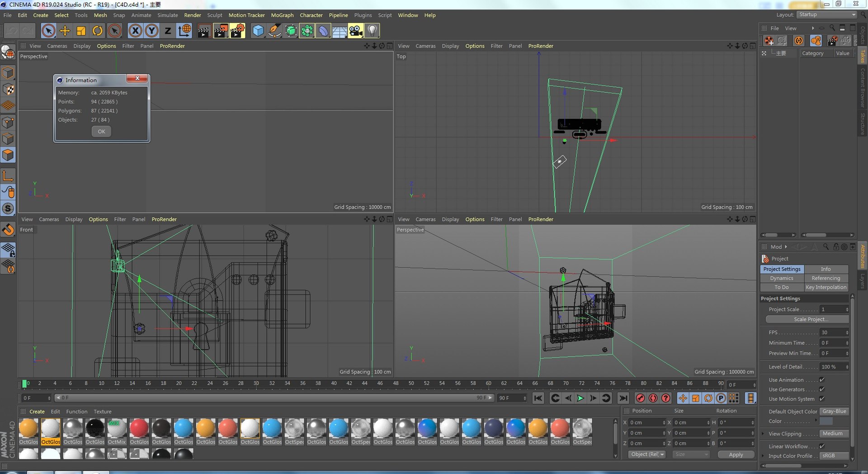Add a Cube primitive object
The height and width of the screenshot is (474, 868).
258,31
